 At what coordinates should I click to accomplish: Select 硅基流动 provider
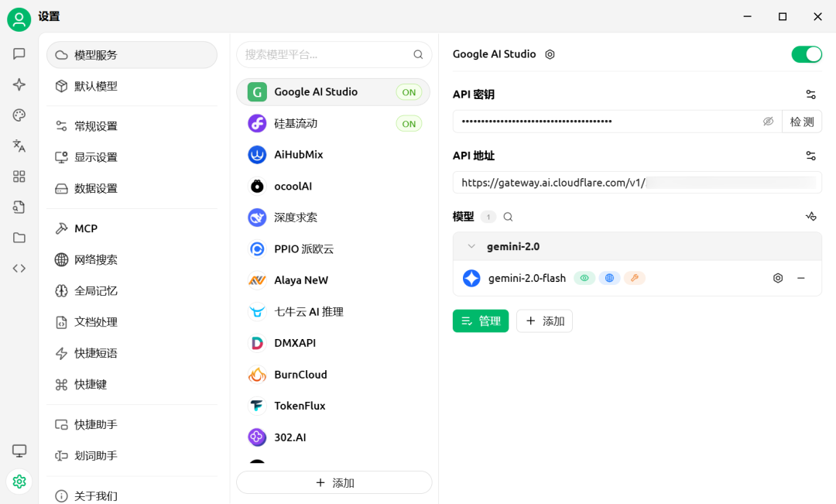[333, 123]
